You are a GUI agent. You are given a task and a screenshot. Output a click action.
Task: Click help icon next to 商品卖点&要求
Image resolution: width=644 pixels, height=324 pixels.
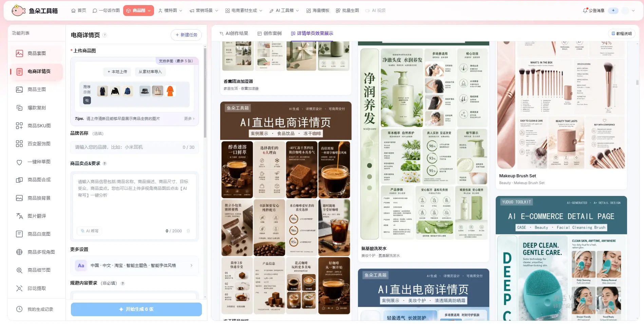pyautogui.click(x=105, y=164)
